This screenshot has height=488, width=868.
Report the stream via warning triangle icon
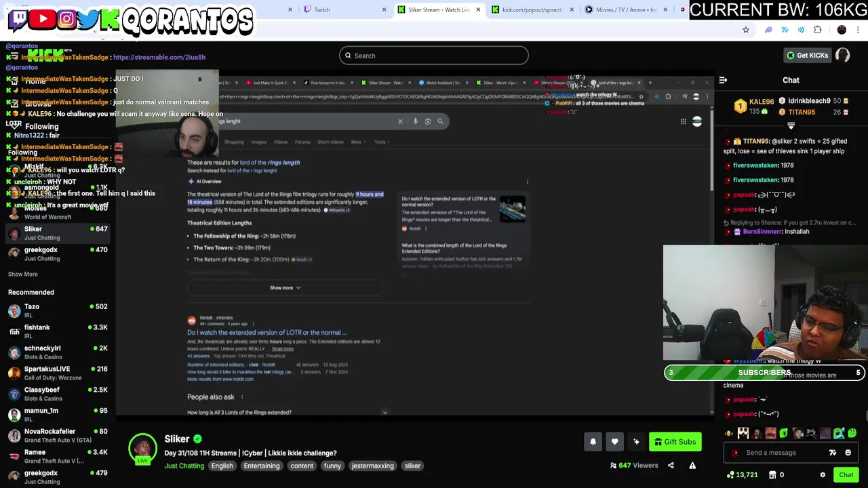[x=692, y=466]
